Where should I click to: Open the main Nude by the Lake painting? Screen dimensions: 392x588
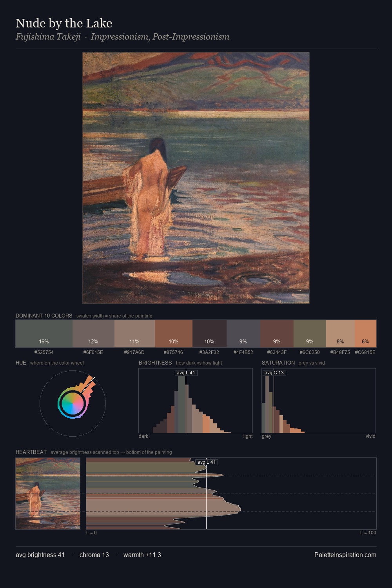pos(196,178)
